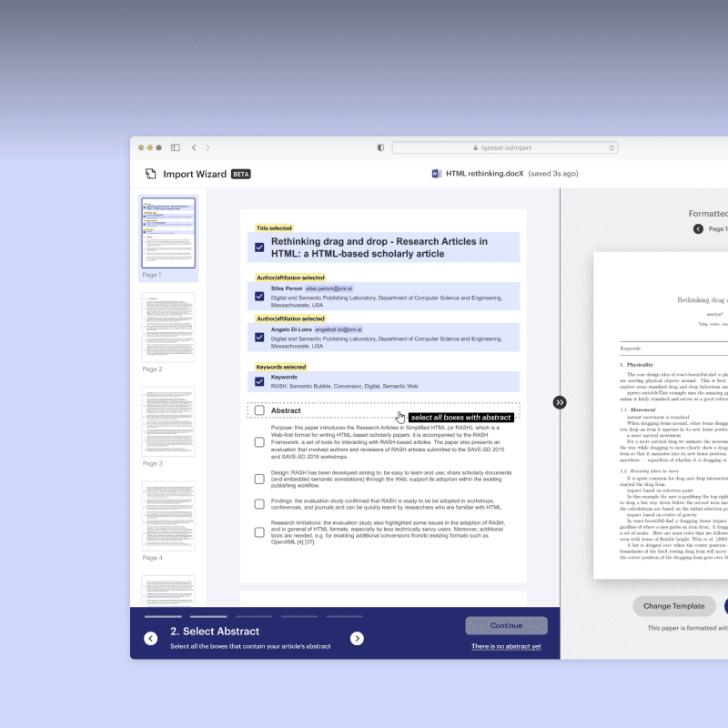Open Page 3 thumbnail
The height and width of the screenshot is (728, 728).
click(x=168, y=421)
